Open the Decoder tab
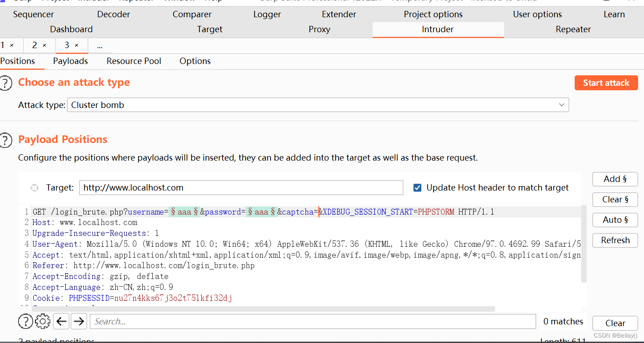Screen dimensions: 644x343 (114, 14)
